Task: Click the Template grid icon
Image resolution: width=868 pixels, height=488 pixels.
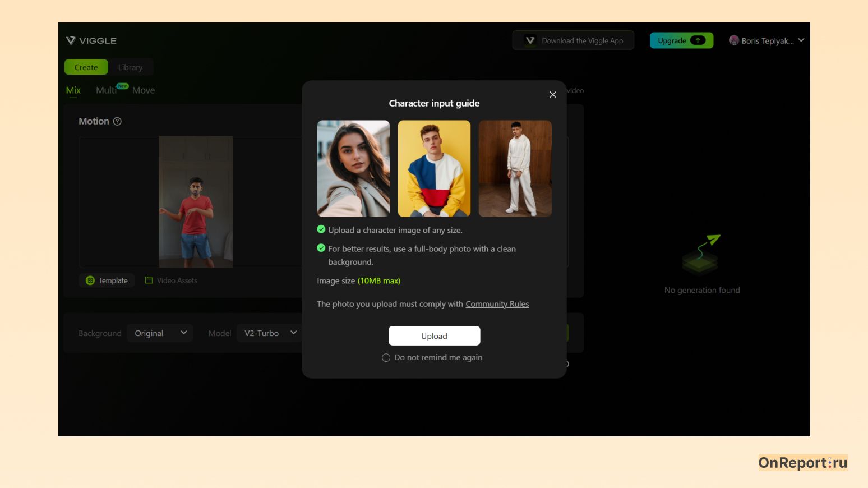Action: (90, 280)
